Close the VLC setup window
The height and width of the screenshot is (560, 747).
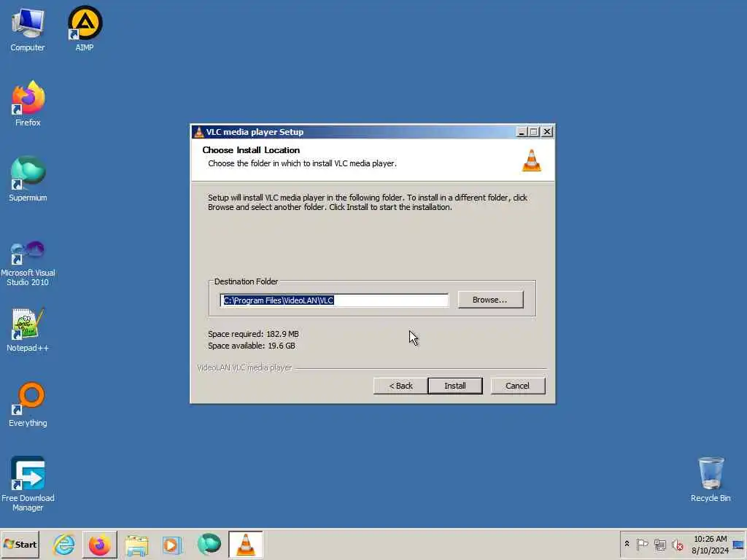[547, 132]
